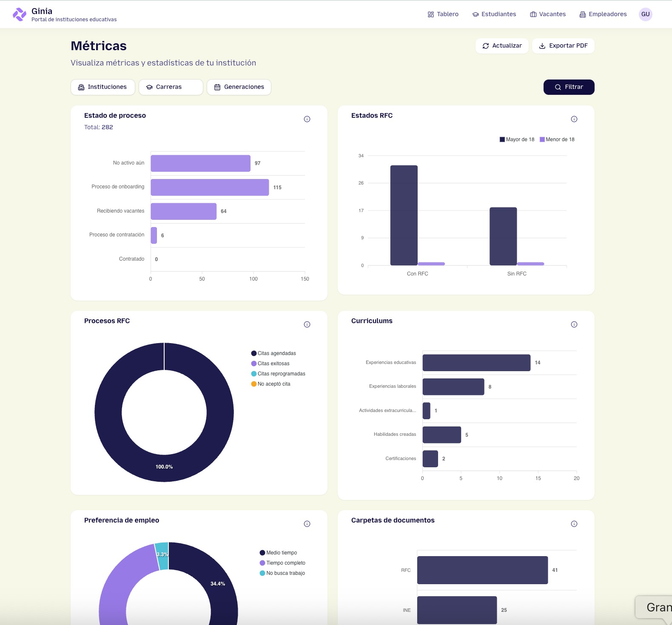This screenshot has height=625, width=672.
Task: Toggle Tiempo completo legend entry
Action: [282, 563]
